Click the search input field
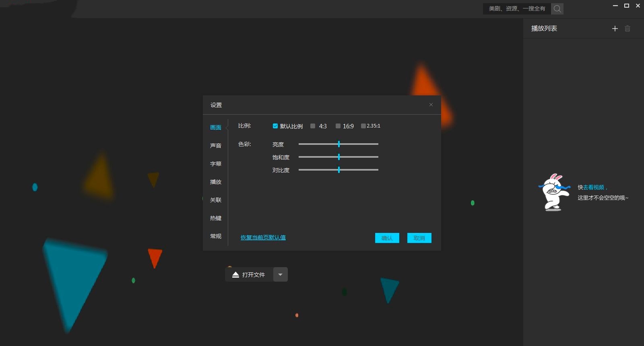The image size is (644, 346). [517, 8]
